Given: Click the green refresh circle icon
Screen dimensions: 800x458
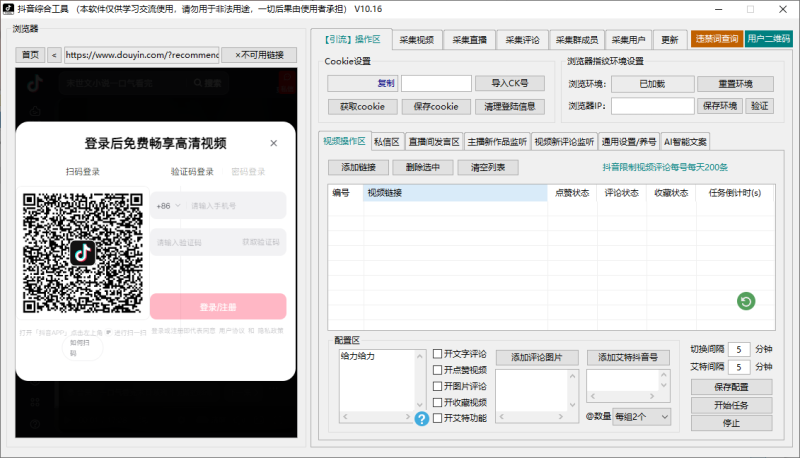Looking at the screenshot, I should pyautogui.click(x=746, y=301).
